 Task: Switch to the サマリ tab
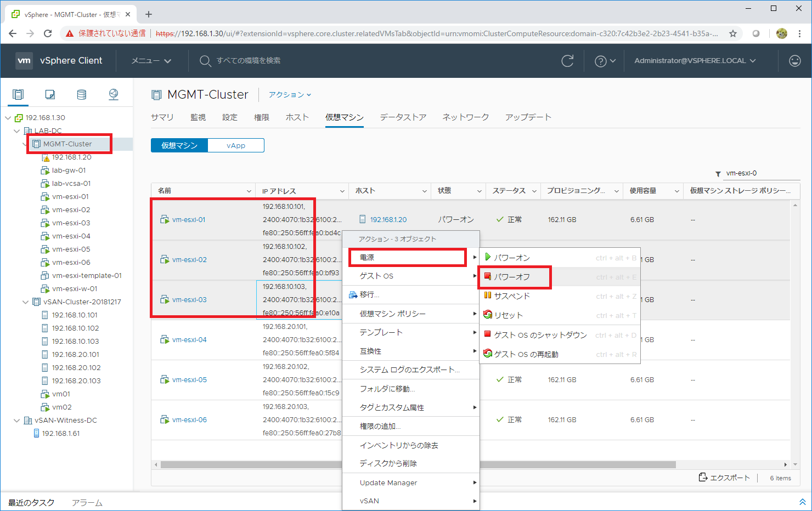coord(162,117)
